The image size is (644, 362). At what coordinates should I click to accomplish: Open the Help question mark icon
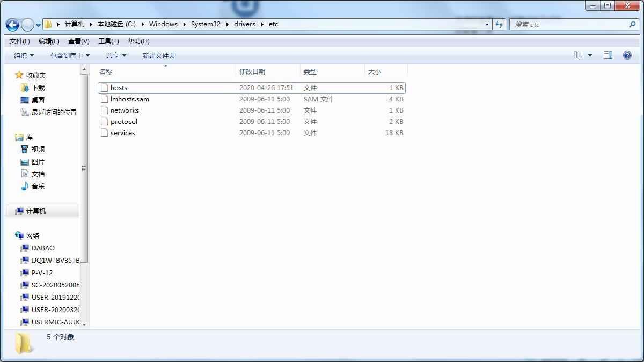click(627, 55)
